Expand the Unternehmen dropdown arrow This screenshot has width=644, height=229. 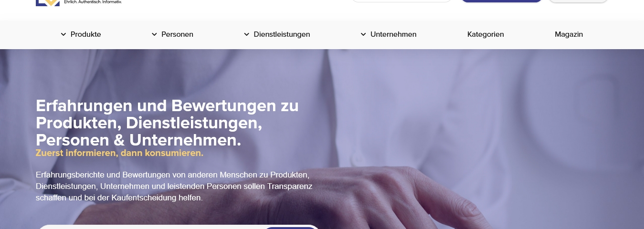[363, 34]
